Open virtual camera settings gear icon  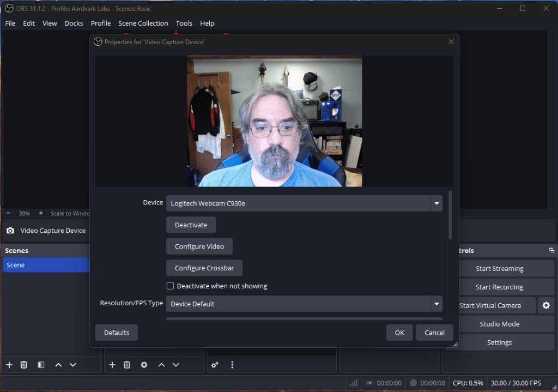click(546, 305)
